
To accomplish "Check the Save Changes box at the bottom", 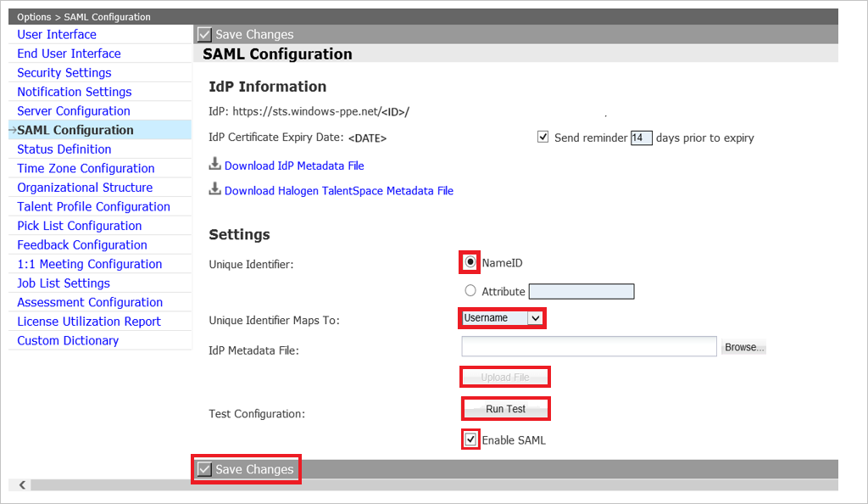I will [x=203, y=468].
